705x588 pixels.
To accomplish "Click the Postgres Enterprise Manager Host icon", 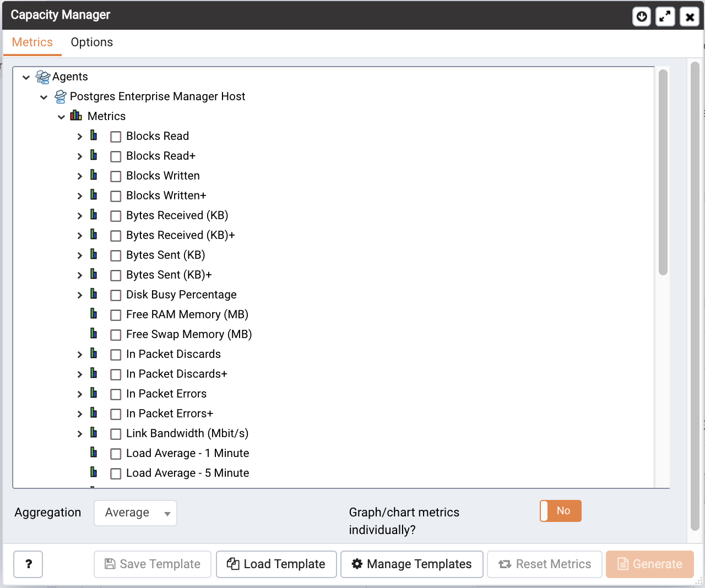I will (x=61, y=97).
